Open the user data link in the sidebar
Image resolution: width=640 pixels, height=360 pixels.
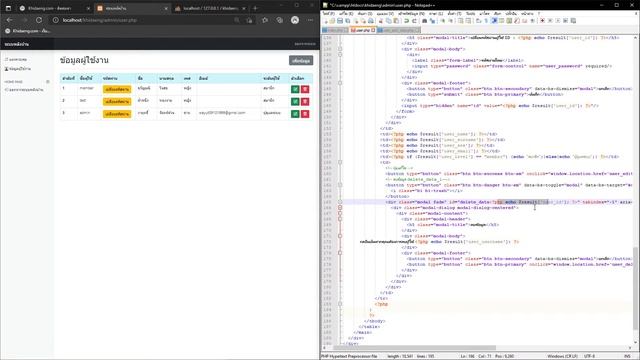point(18,69)
